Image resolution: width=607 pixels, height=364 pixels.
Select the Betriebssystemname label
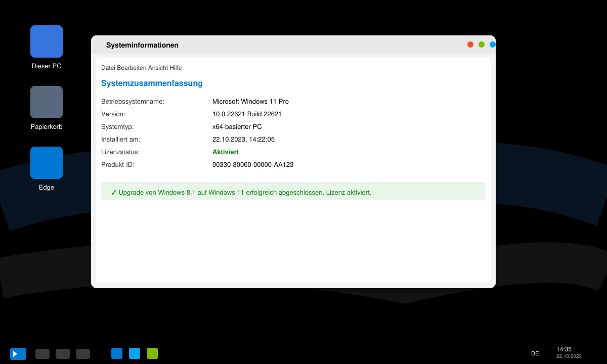133,102
